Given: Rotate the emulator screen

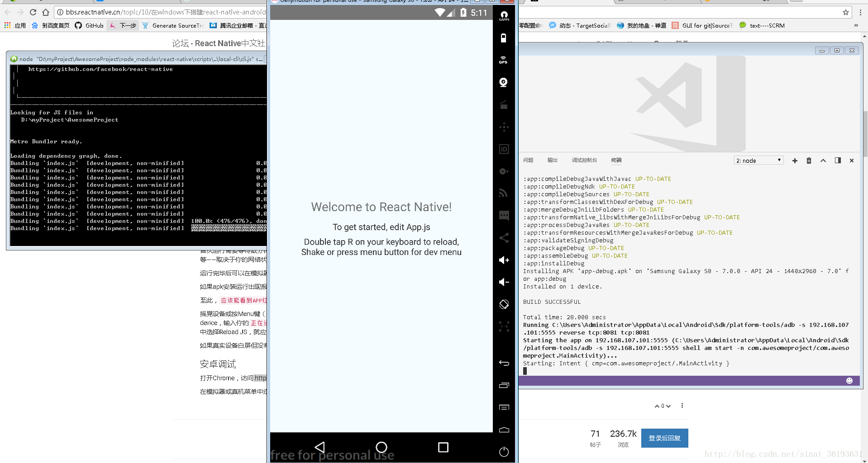Looking at the screenshot, I should [504, 304].
